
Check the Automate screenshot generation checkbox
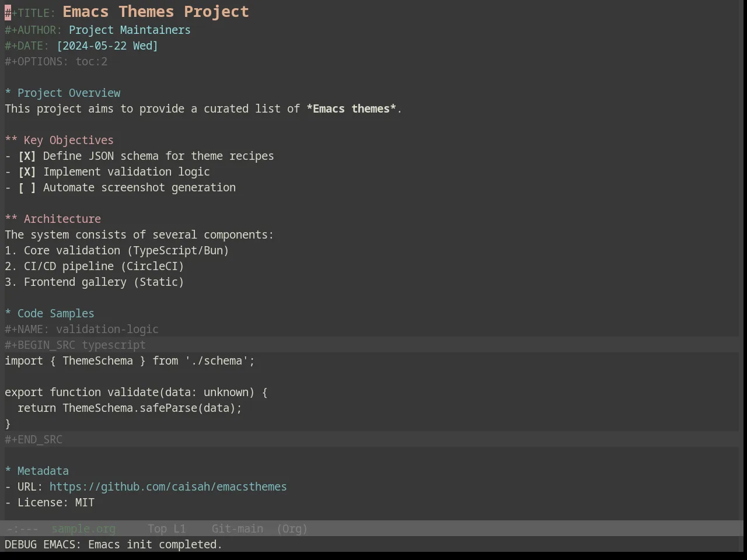point(27,188)
